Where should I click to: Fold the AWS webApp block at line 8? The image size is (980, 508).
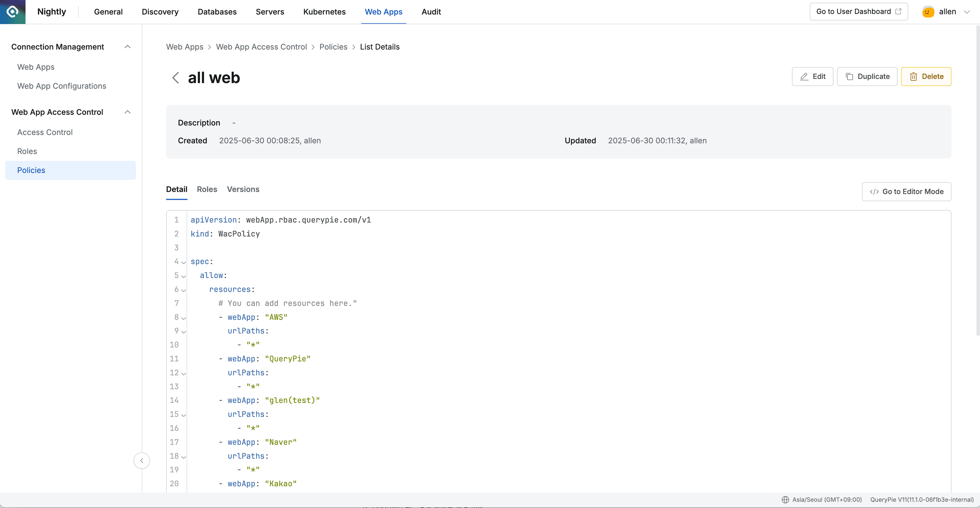click(183, 318)
